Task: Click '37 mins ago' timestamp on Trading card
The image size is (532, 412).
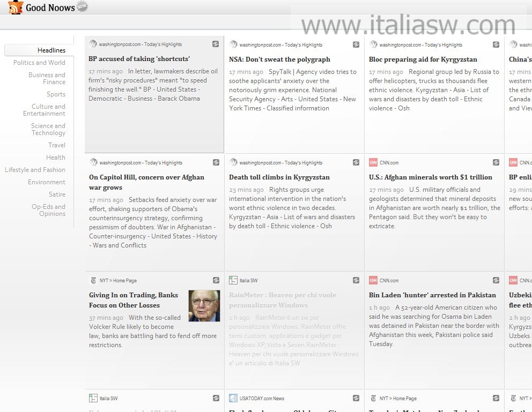Action: [x=106, y=318]
